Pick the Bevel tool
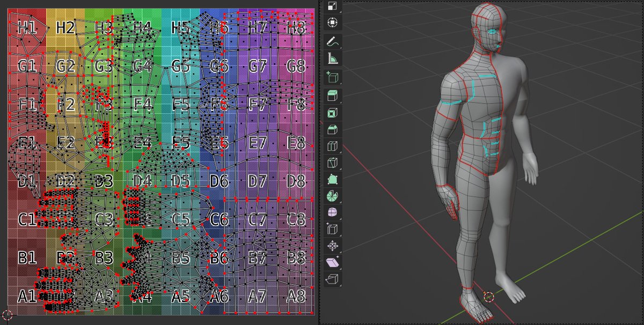This screenshot has width=644, height=325. 333,130
